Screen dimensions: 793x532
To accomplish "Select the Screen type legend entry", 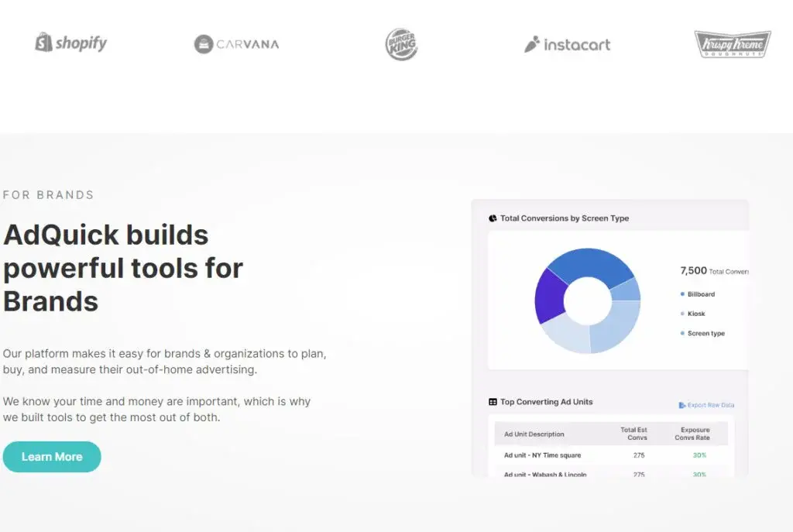I will (702, 334).
